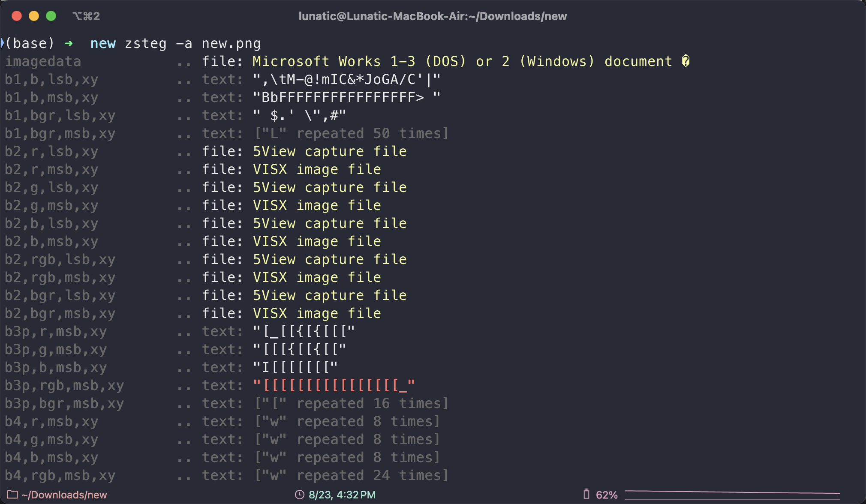Click the red highlighted b3p,rgb,msb,xy text result
The width and height of the screenshot is (866, 504).
334,385
